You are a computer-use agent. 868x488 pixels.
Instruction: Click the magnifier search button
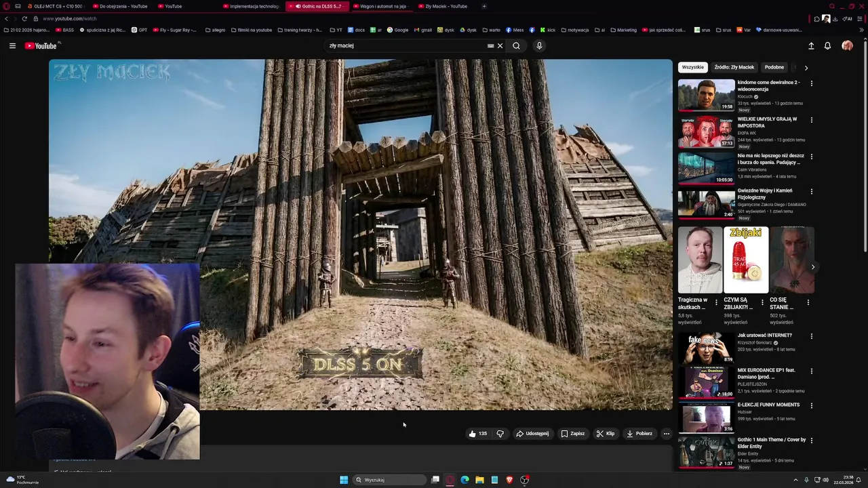tap(516, 46)
